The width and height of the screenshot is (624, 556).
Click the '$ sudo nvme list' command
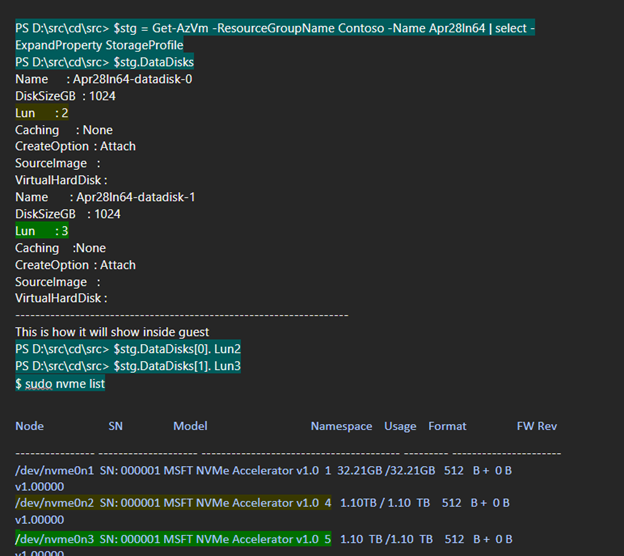pyautogui.click(x=60, y=383)
